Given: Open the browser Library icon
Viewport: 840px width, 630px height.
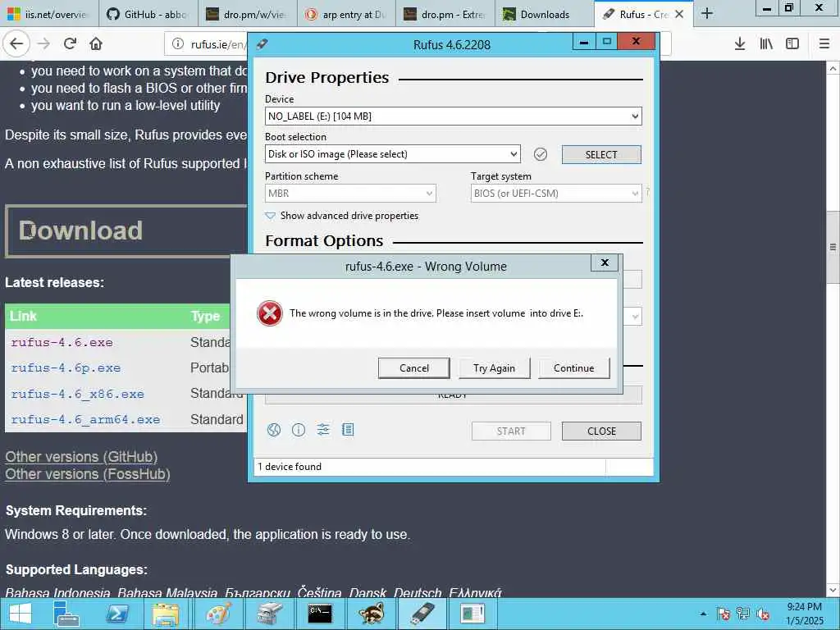Looking at the screenshot, I should [x=766, y=44].
